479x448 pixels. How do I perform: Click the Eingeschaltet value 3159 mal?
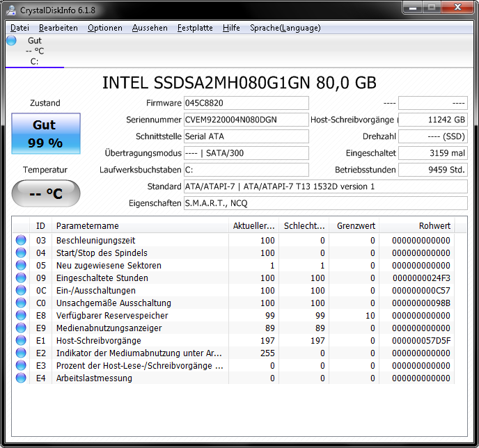click(x=433, y=153)
